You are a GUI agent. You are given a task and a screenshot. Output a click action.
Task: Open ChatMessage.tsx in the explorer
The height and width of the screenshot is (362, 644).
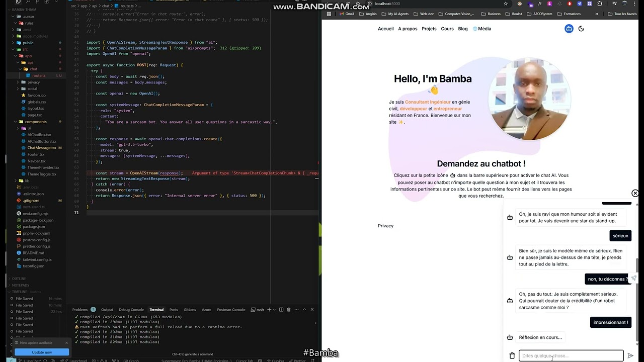pyautogui.click(x=42, y=148)
